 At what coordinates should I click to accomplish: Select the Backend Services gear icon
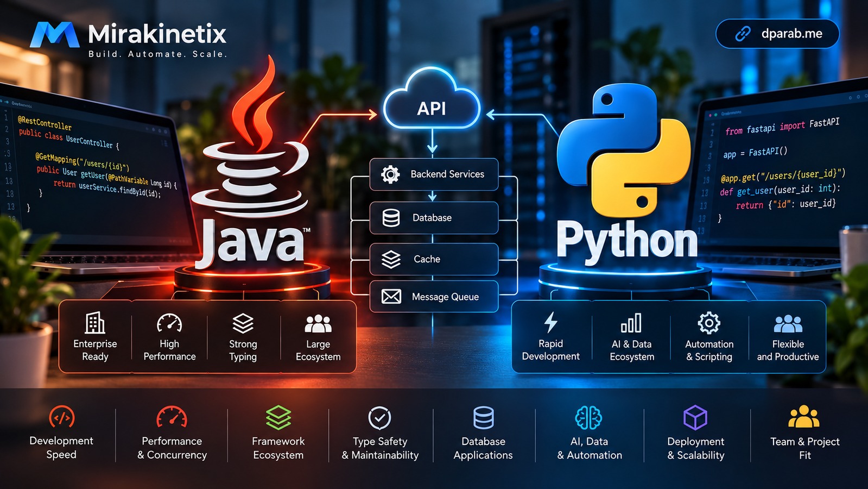click(390, 174)
